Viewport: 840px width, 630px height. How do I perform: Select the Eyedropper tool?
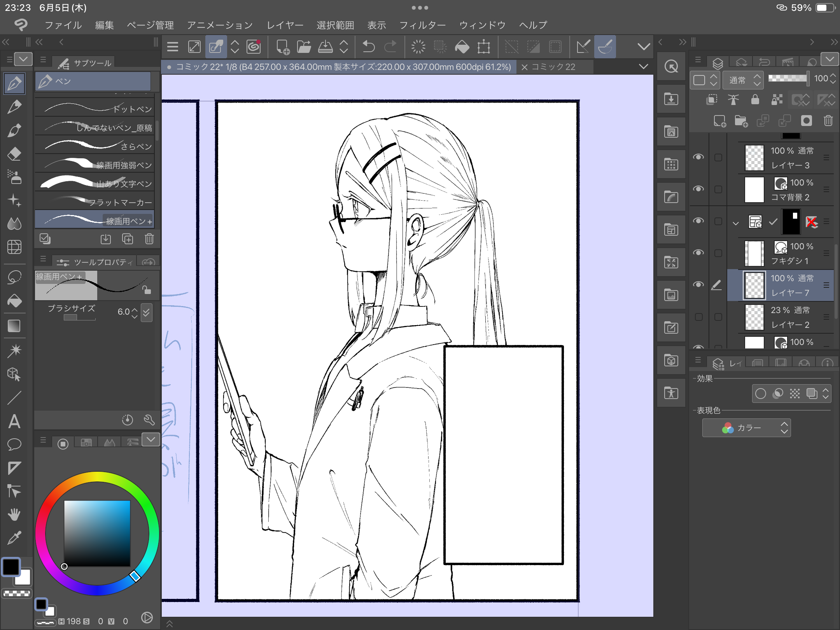pos(14,538)
